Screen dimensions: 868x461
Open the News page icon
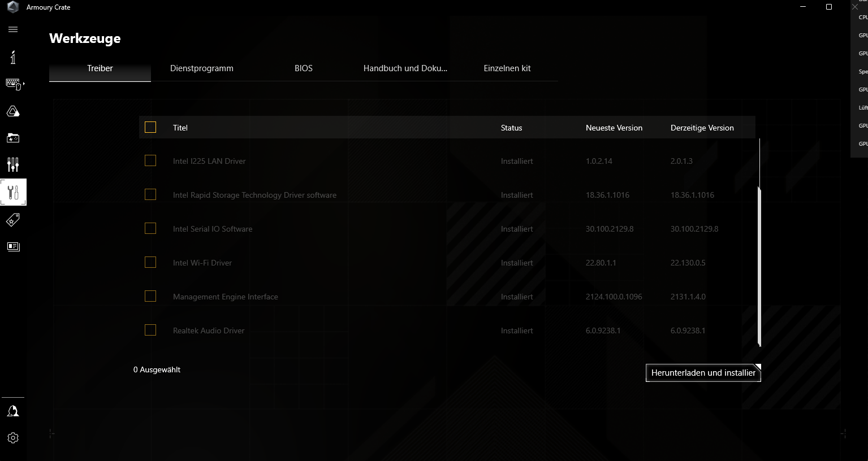13,246
